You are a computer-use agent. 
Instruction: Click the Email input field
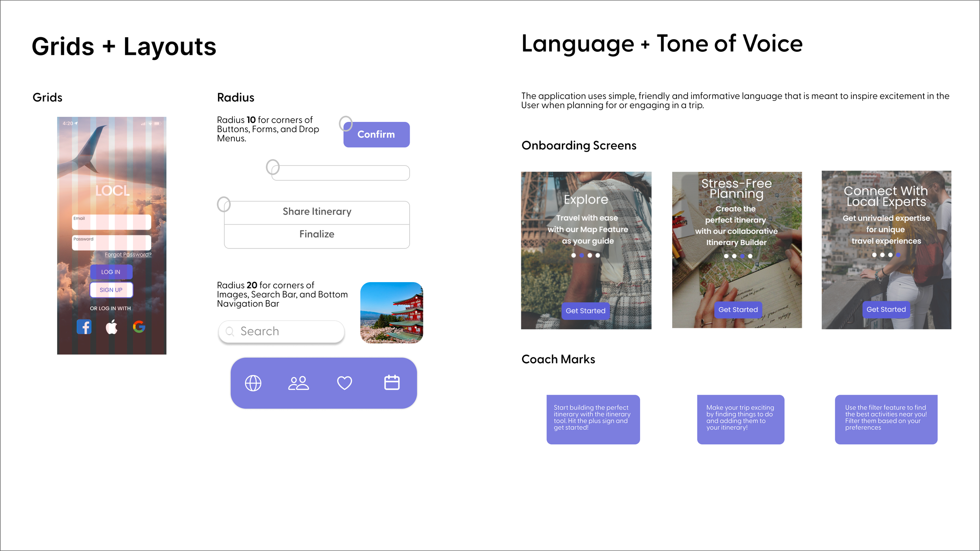(111, 222)
